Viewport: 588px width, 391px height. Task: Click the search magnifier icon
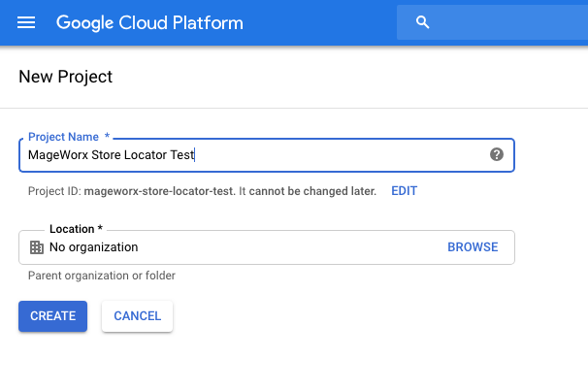click(423, 22)
